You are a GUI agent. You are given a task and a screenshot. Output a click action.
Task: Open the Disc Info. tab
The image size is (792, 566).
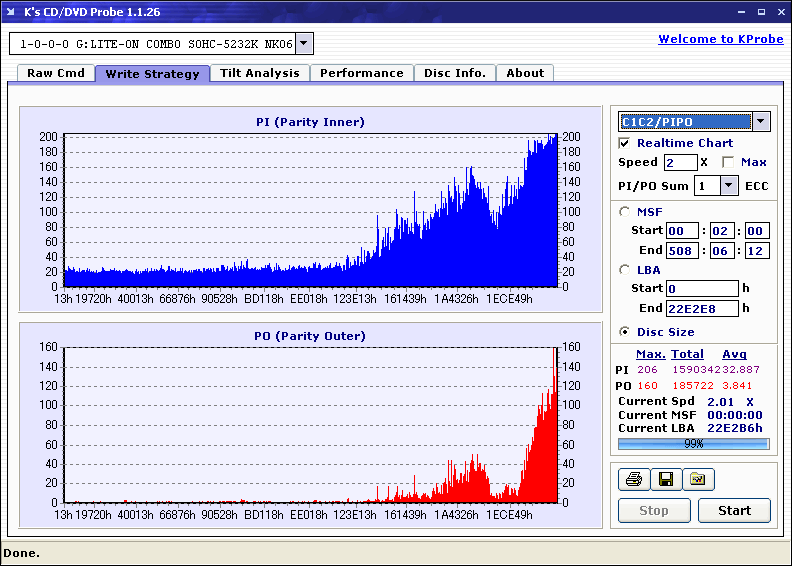pyautogui.click(x=455, y=73)
